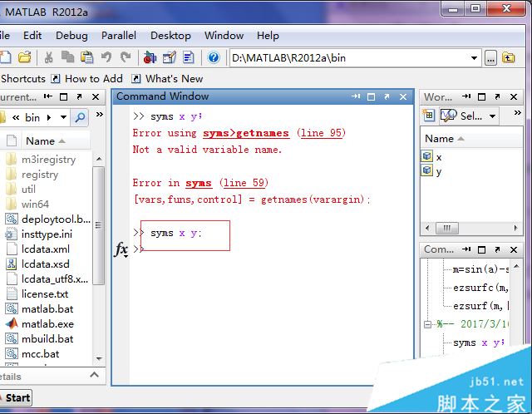The width and height of the screenshot is (532, 414).
Task: Click the Copy icon in toolbar
Action: [67, 57]
